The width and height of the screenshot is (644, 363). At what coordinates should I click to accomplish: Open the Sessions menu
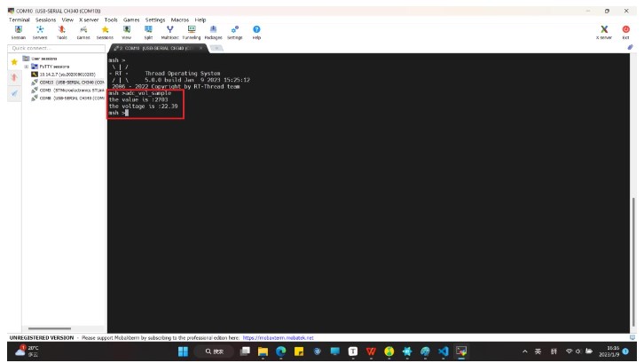pos(45,20)
